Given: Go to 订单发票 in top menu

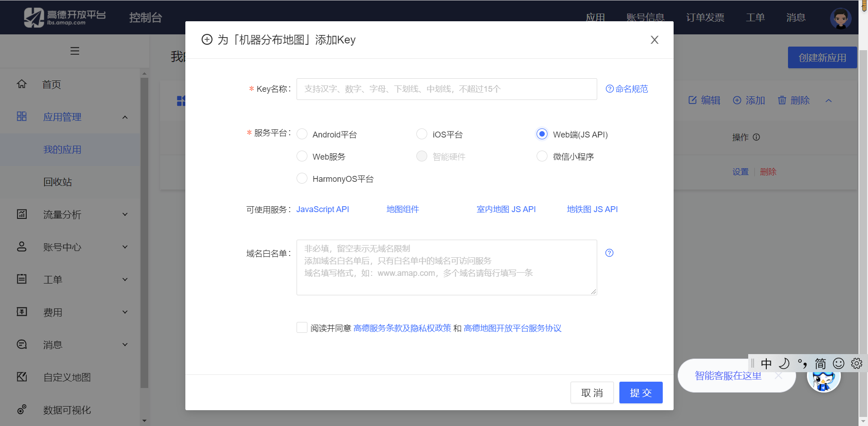Looking at the screenshot, I should (x=704, y=17).
